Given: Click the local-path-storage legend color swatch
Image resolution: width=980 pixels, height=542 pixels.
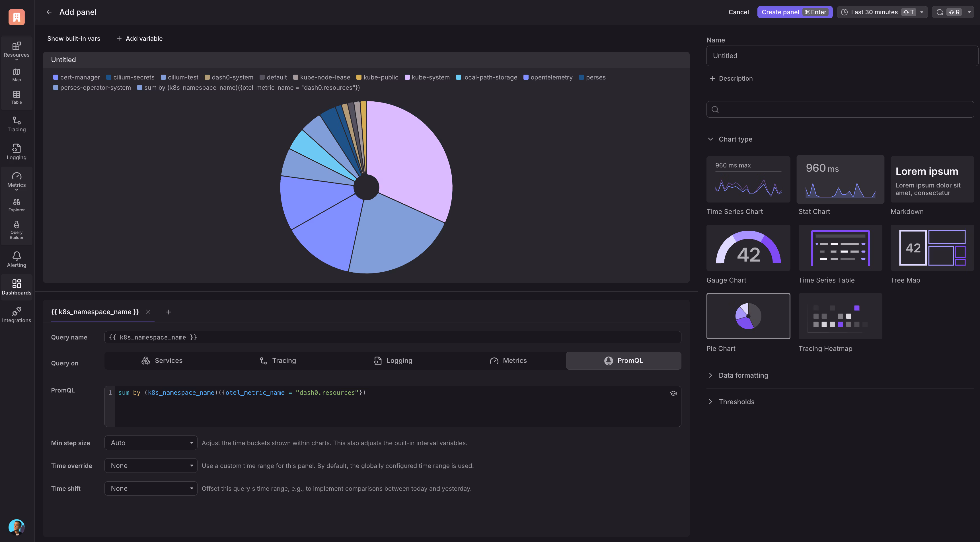Looking at the screenshot, I should (459, 77).
